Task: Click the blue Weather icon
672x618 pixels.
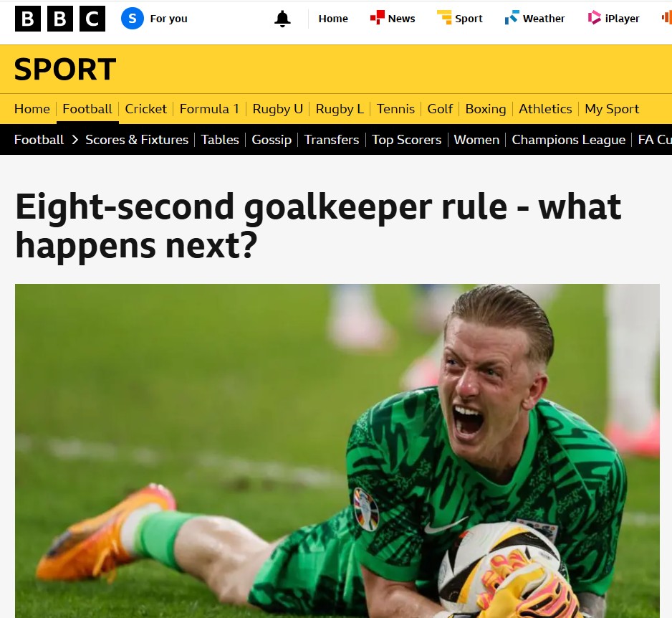Action: (512, 18)
